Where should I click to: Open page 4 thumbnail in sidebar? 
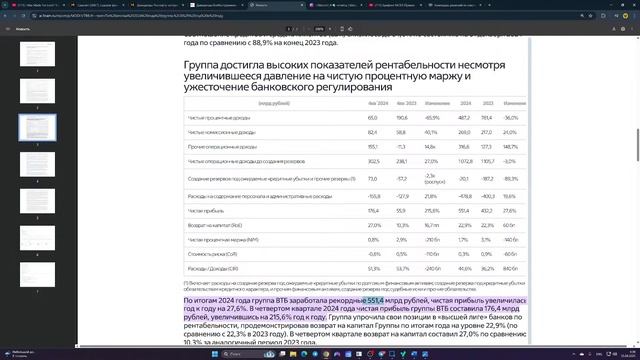pyautogui.click(x=37, y=164)
